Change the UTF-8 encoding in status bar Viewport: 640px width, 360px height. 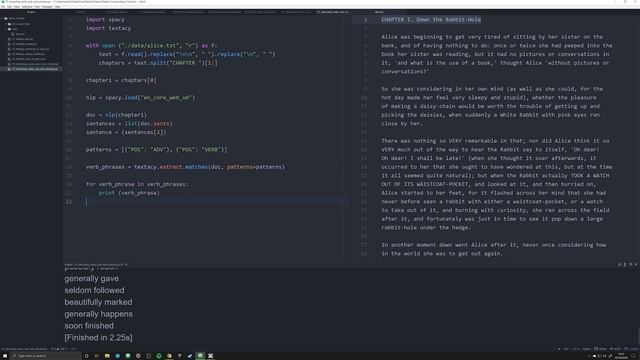[x=576, y=349]
